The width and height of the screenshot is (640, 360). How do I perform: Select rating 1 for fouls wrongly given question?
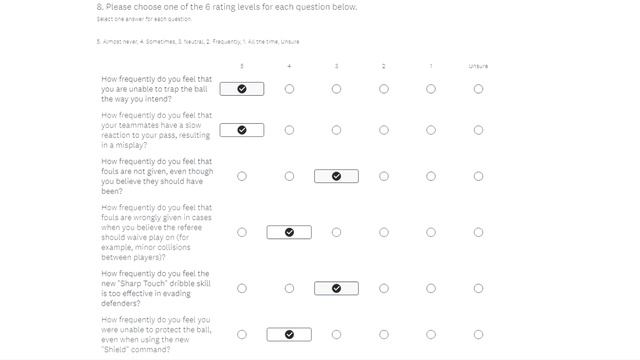click(431, 232)
